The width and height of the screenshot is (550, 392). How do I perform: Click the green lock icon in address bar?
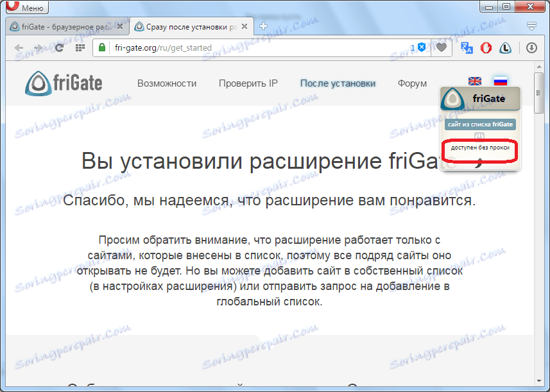(101, 47)
